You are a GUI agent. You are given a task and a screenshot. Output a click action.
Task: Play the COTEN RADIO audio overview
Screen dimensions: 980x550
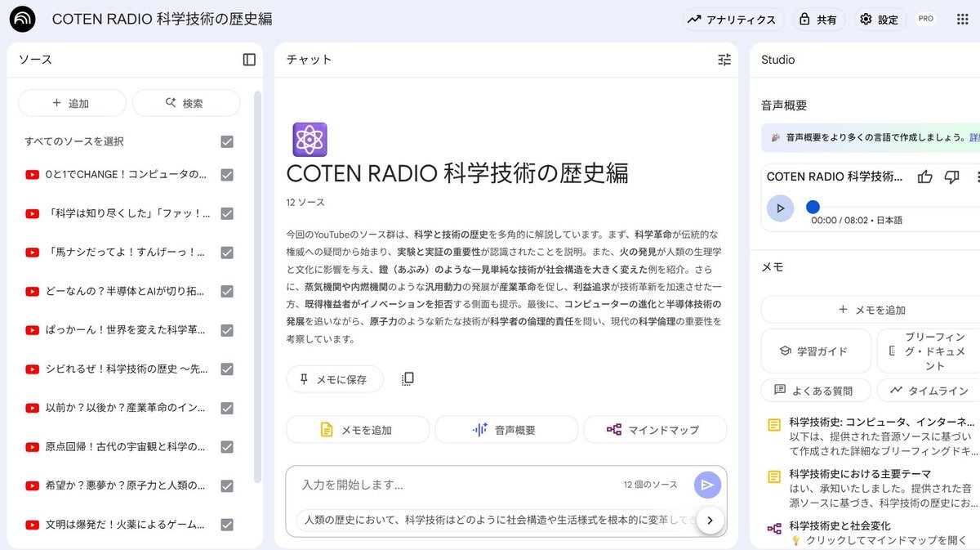tap(780, 208)
